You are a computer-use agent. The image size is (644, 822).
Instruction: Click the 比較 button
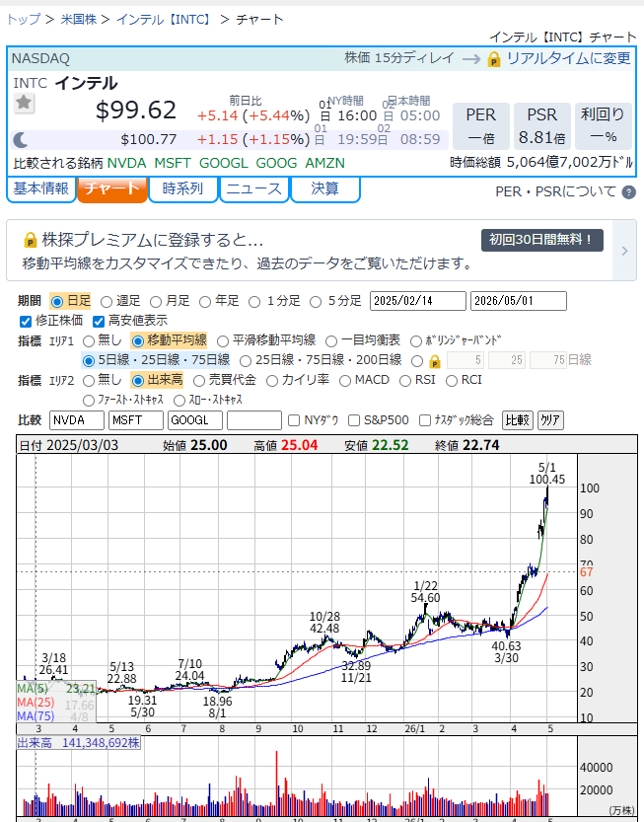(518, 420)
